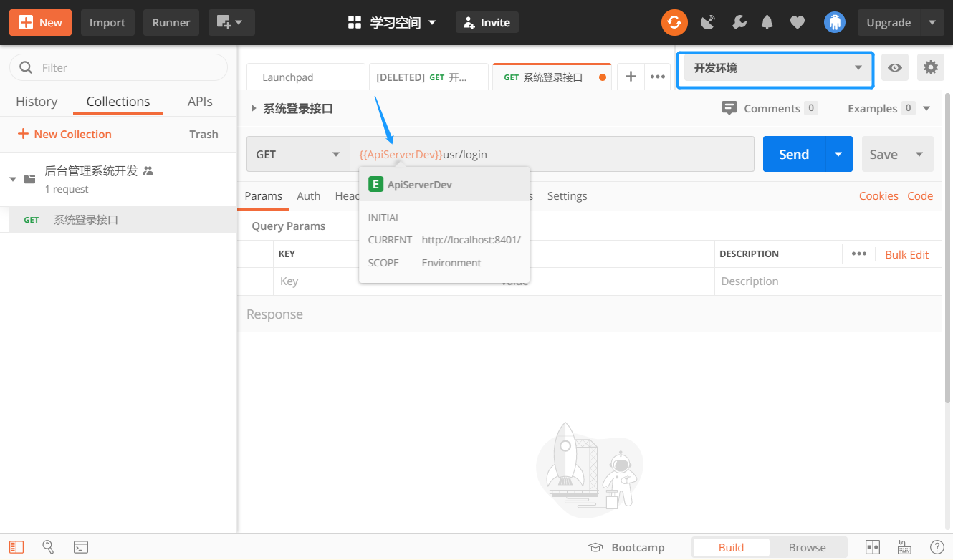Toggle two-pane view icon

(x=872, y=547)
